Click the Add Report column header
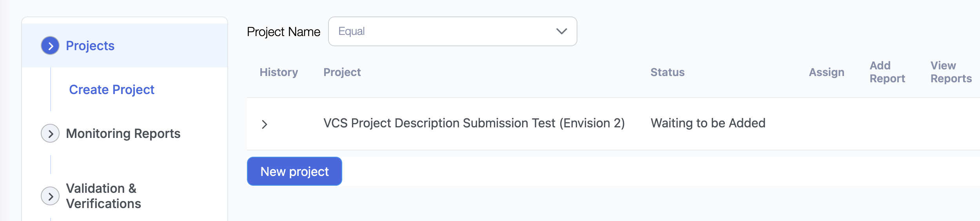This screenshot has width=980, height=221. pyautogui.click(x=887, y=72)
